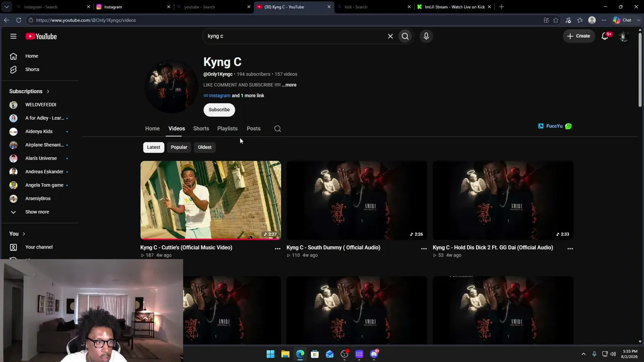Open the Copilot Chat button

click(x=622, y=20)
